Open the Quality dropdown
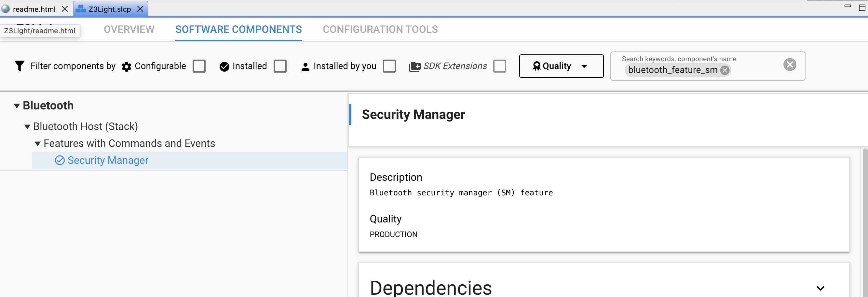This screenshot has height=297, width=868. pos(561,66)
